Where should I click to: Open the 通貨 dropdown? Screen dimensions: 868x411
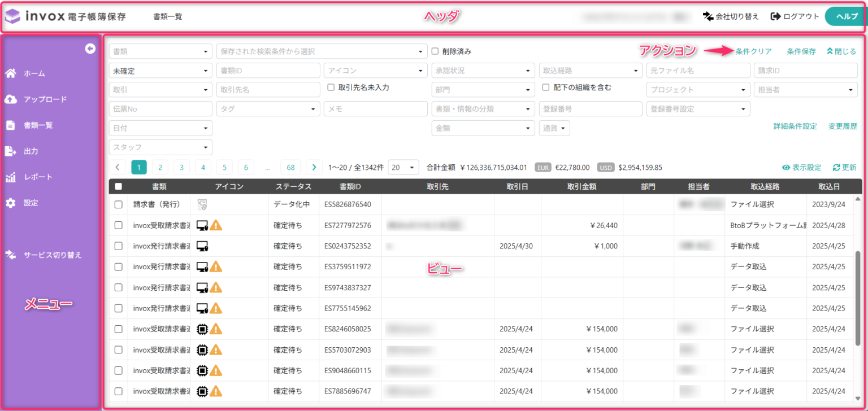554,128
